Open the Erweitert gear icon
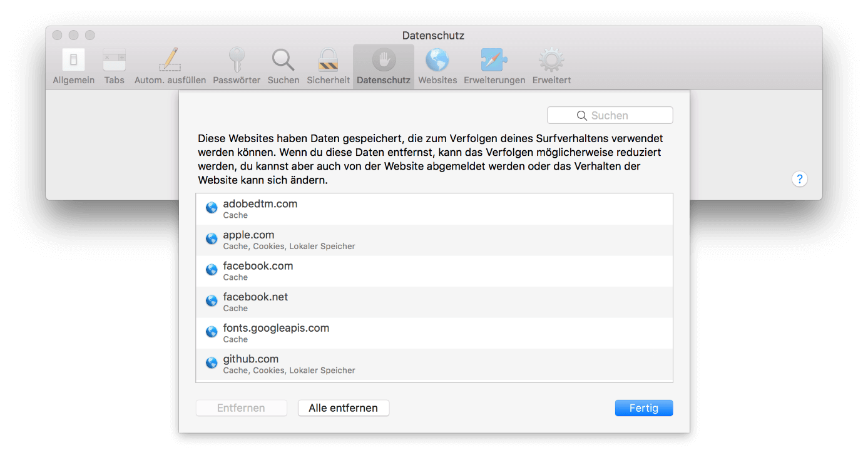The width and height of the screenshot is (868, 450). point(551,60)
